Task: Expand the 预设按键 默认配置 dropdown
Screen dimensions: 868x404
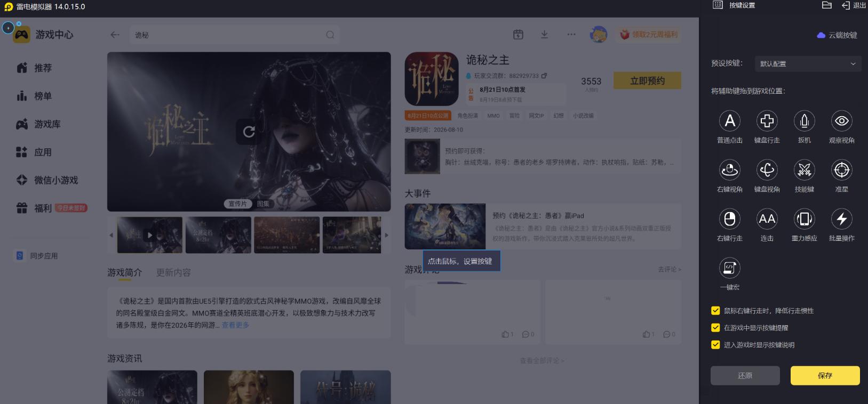Action: pyautogui.click(x=808, y=64)
